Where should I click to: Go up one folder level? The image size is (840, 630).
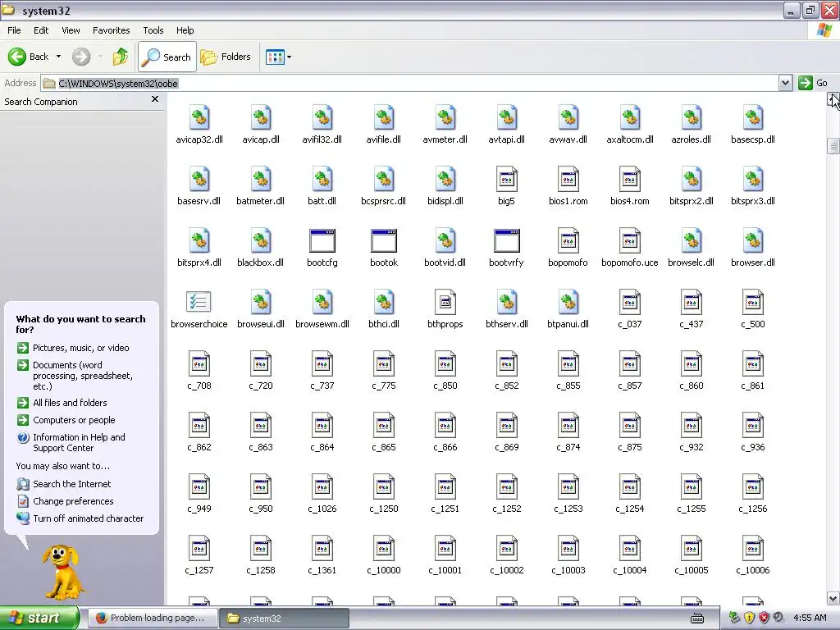pyautogui.click(x=121, y=57)
